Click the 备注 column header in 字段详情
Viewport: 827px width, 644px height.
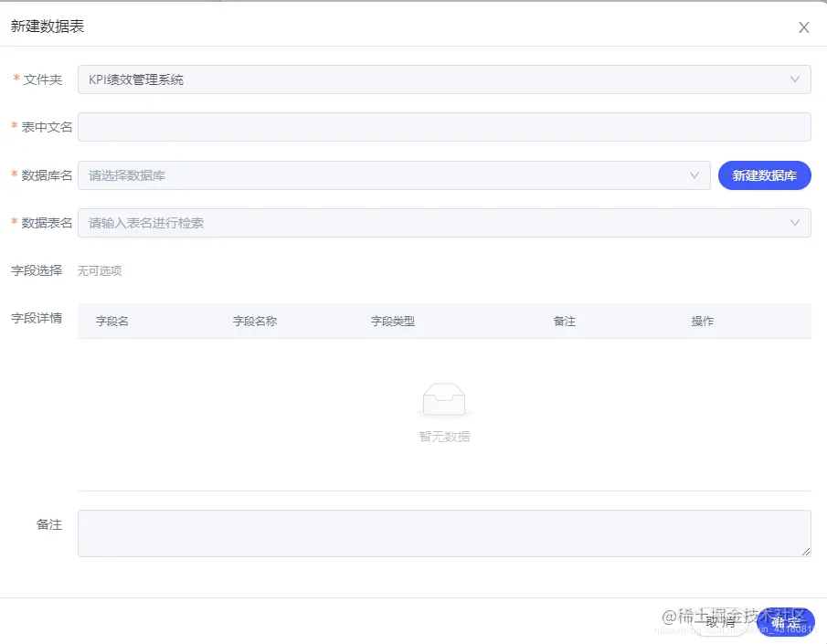point(564,321)
